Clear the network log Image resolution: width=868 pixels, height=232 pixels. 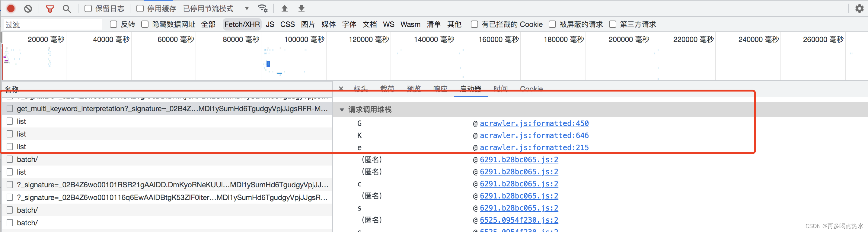pyautogui.click(x=28, y=8)
